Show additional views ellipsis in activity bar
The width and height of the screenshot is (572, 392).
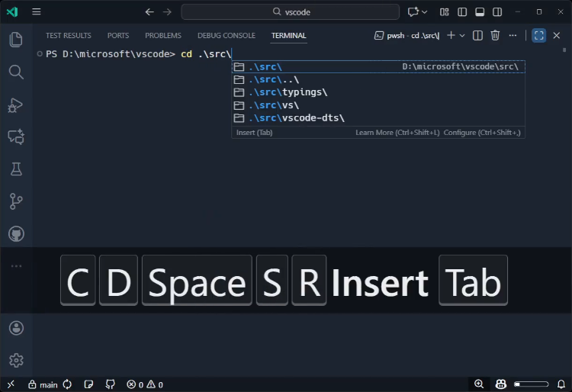(16, 266)
